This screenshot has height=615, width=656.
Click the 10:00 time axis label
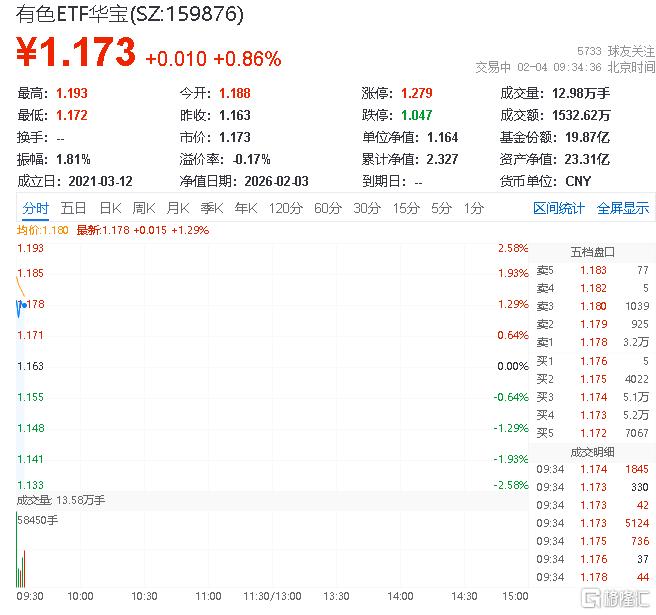click(80, 596)
